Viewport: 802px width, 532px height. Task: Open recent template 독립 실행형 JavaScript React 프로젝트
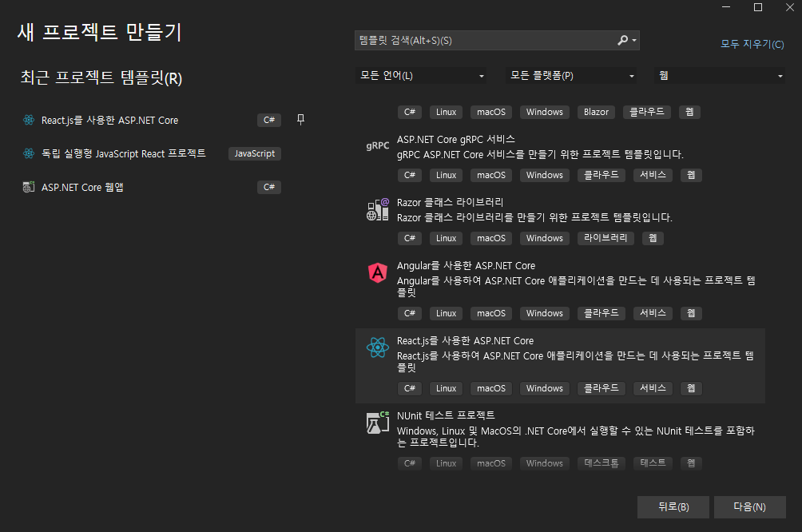point(123,153)
